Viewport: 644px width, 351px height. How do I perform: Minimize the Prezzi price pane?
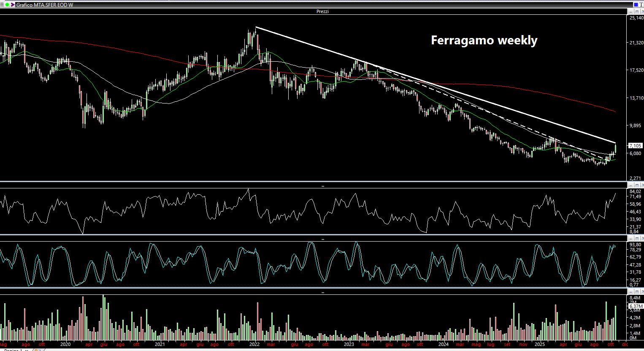point(631,12)
